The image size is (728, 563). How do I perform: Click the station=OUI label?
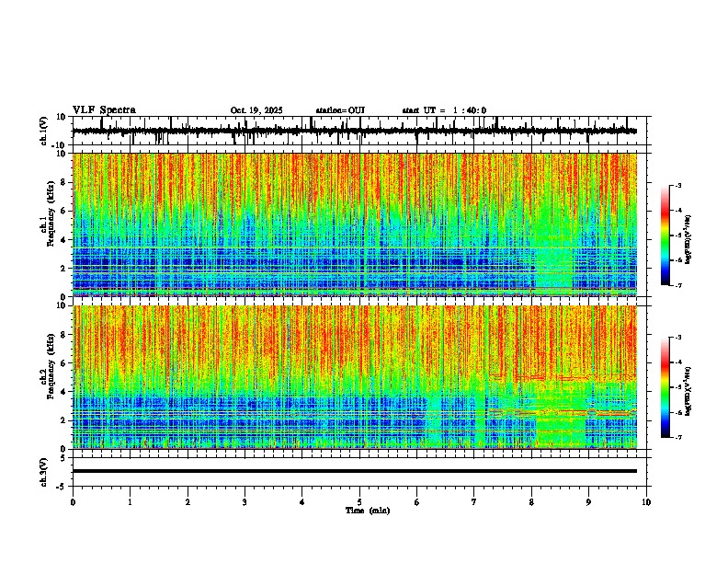tap(340, 110)
